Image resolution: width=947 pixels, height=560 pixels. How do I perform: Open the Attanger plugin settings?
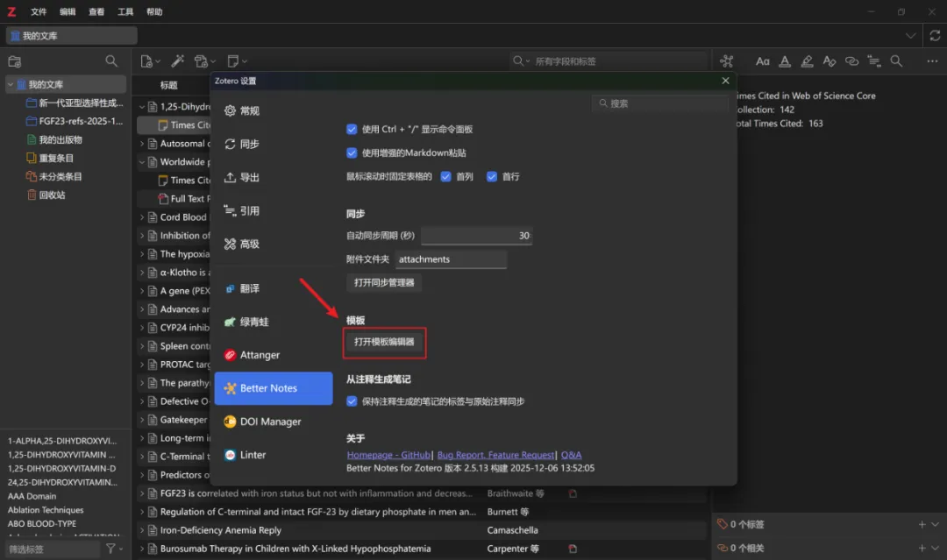274,355
